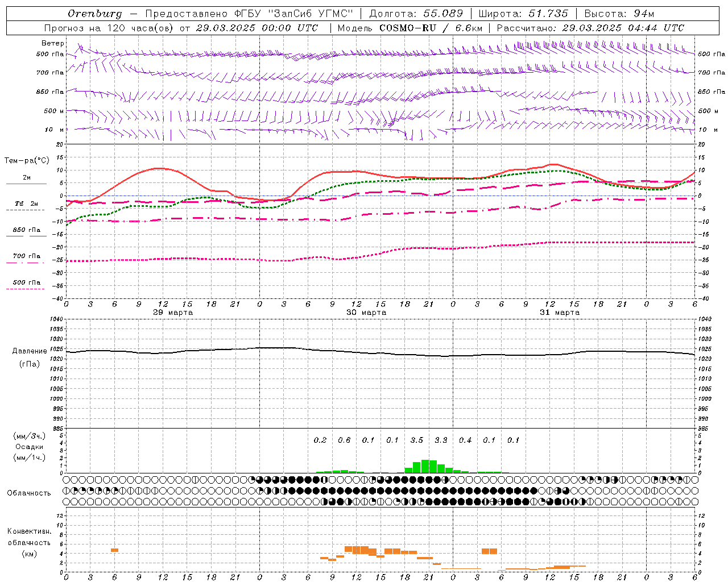
Task: Click the '31 марта' date label
Action: point(560,313)
